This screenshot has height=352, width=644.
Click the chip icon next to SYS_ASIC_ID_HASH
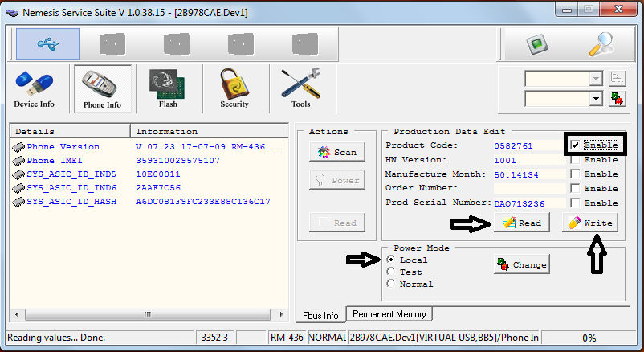coord(18,202)
